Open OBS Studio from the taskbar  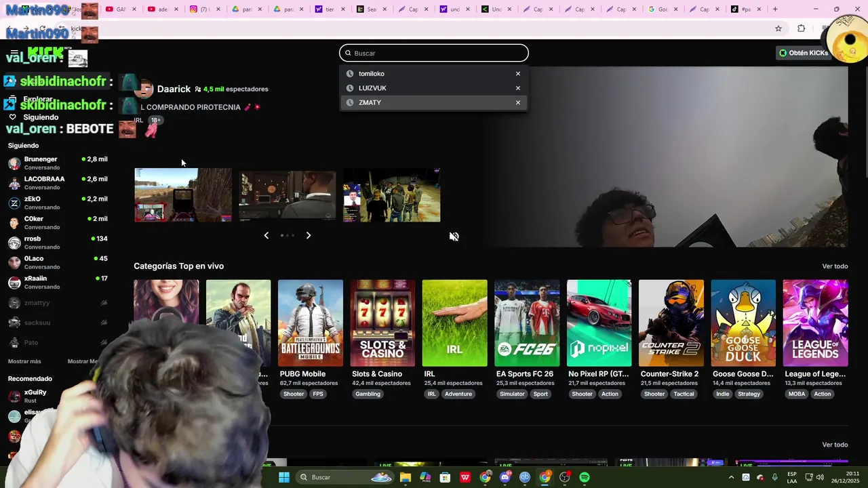click(x=564, y=477)
